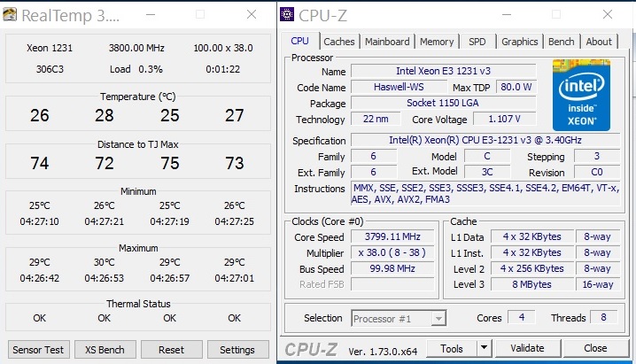Open the Mainboard tab
Viewport: 636px width, 364px height.
pyautogui.click(x=387, y=42)
